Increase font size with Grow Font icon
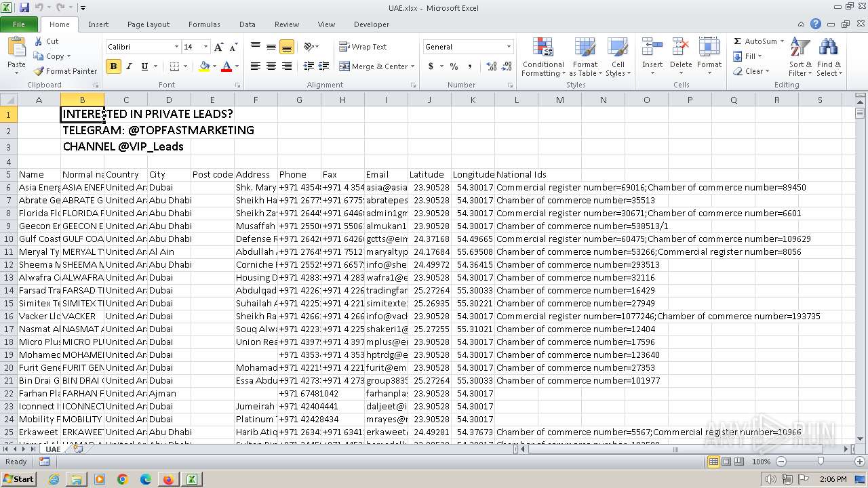 [x=218, y=47]
